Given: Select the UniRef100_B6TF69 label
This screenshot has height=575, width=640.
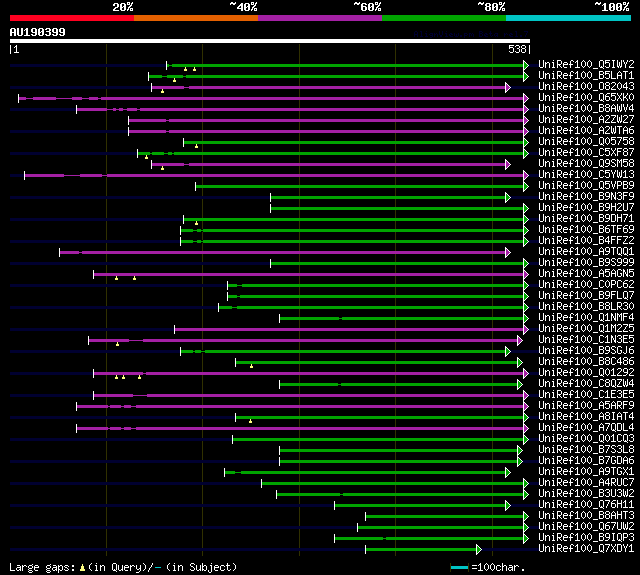Looking at the screenshot, I should [586, 230].
